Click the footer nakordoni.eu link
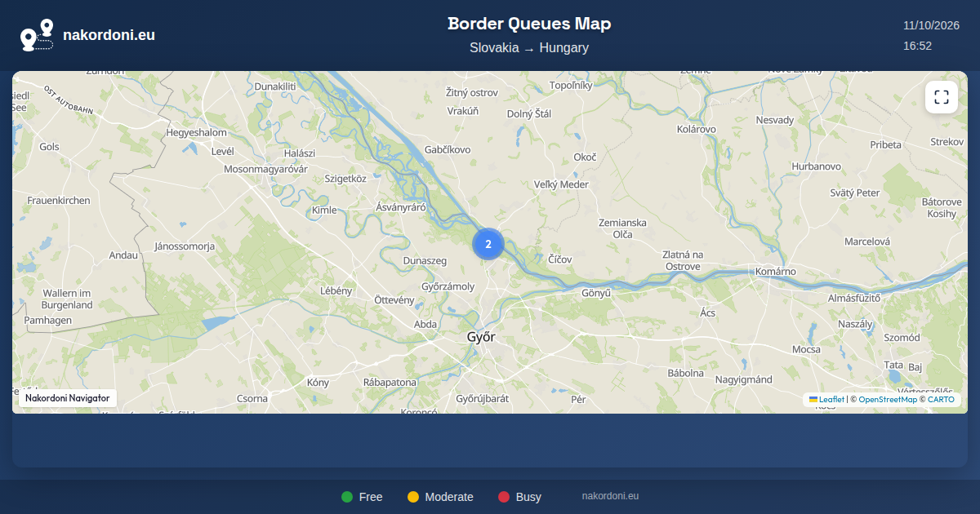This screenshot has height=514, width=980. coord(610,496)
